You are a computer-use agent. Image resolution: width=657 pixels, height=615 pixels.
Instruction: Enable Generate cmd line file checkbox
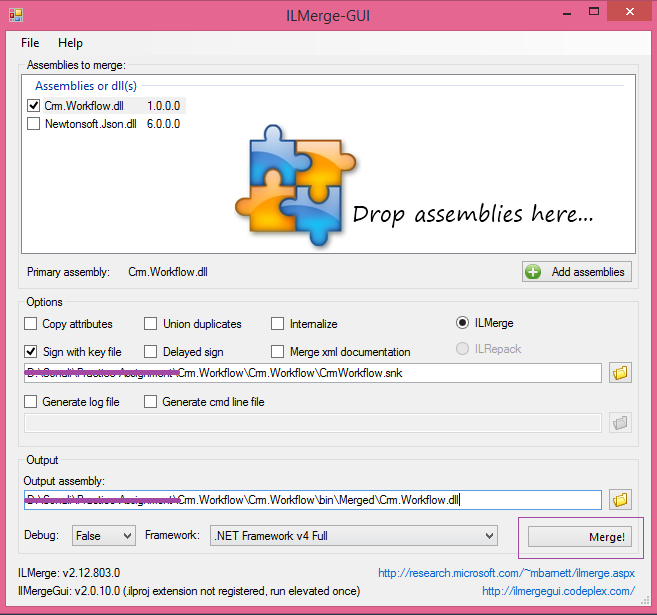click(150, 402)
